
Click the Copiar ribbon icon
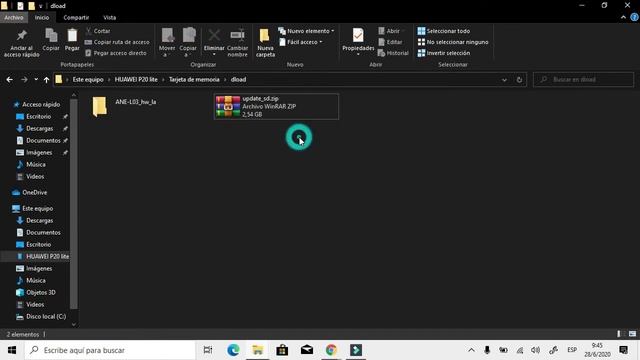tap(51, 36)
